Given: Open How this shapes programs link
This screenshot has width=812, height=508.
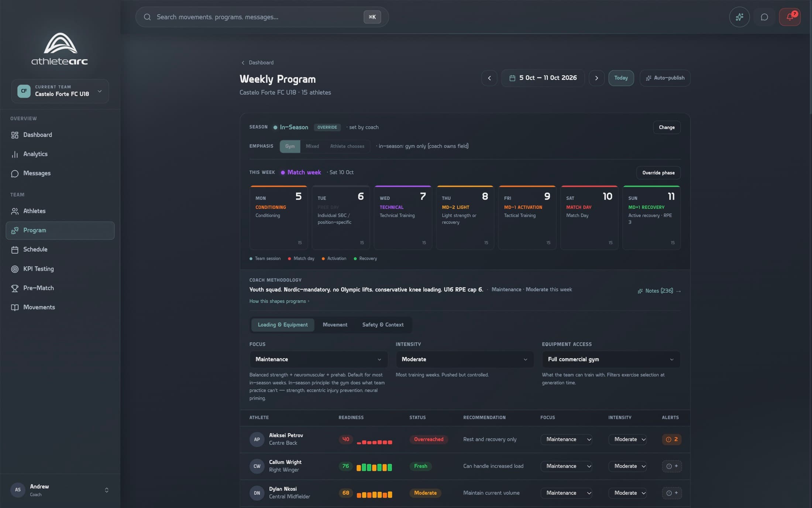Looking at the screenshot, I should click(279, 301).
